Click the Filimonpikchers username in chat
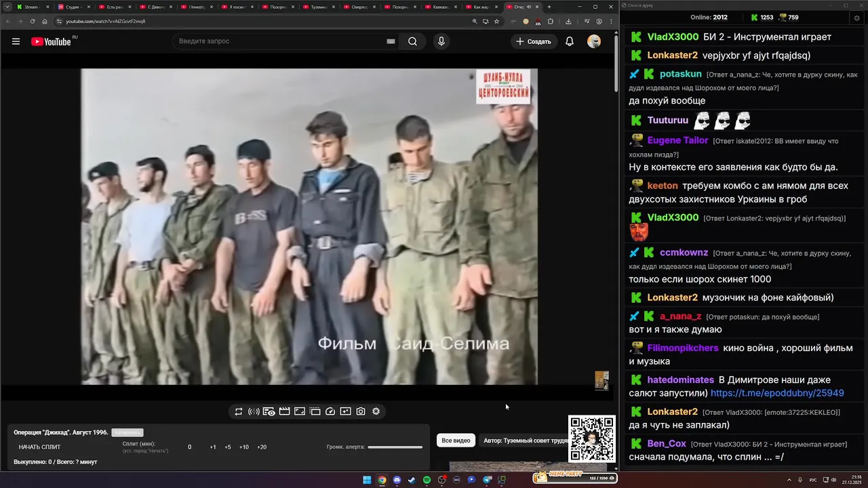The width and height of the screenshot is (868, 488). (683, 348)
